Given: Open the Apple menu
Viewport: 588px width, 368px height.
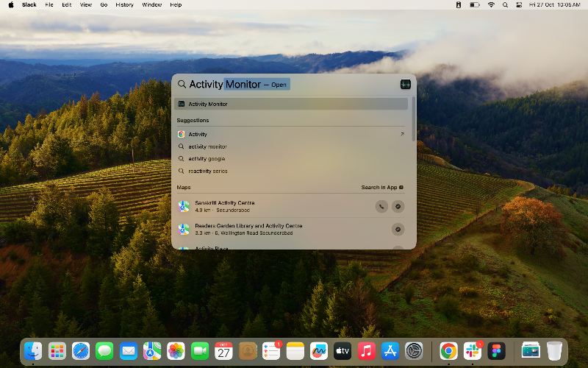Looking at the screenshot, I should pos(11,5).
